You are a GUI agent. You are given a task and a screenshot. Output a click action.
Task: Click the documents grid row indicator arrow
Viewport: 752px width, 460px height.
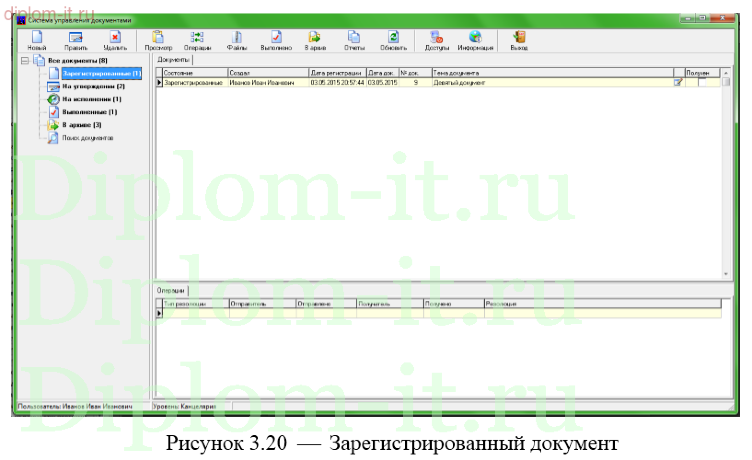[159, 83]
